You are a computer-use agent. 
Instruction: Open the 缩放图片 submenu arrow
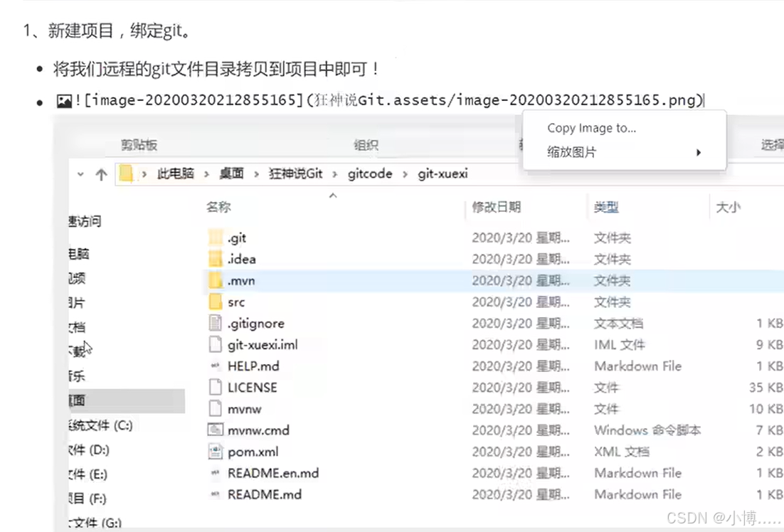[699, 152]
